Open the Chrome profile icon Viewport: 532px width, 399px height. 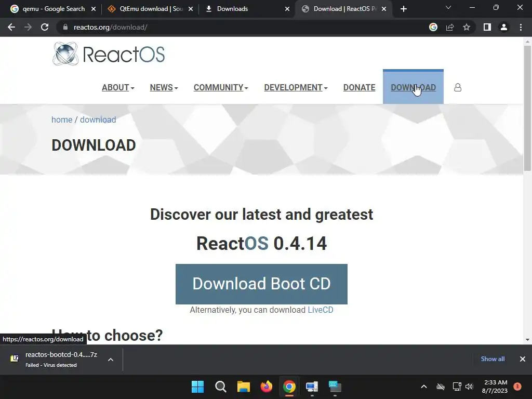[504, 27]
